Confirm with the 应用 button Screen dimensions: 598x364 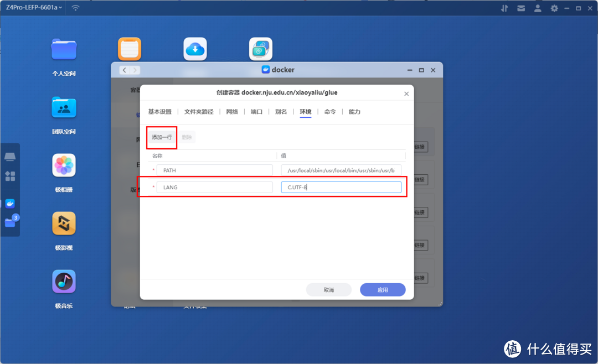click(x=383, y=290)
